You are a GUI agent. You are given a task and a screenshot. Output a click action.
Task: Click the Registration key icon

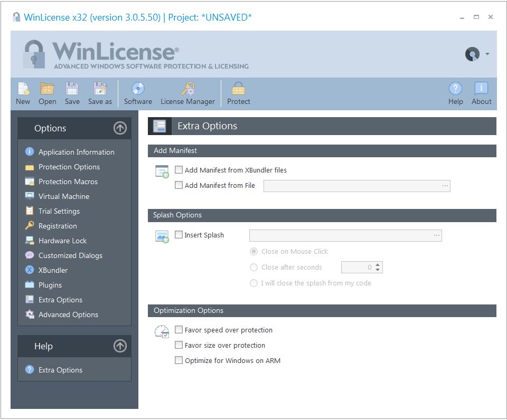click(x=30, y=225)
